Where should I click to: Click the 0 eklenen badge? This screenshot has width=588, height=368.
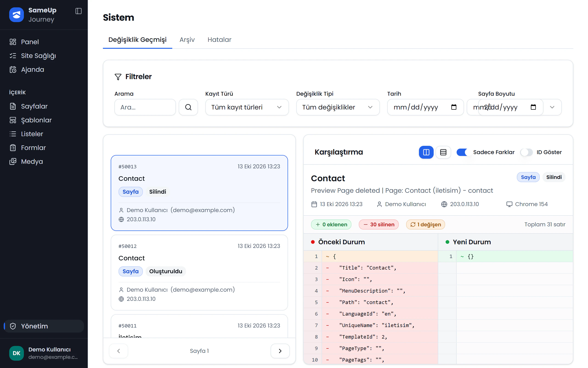(331, 224)
